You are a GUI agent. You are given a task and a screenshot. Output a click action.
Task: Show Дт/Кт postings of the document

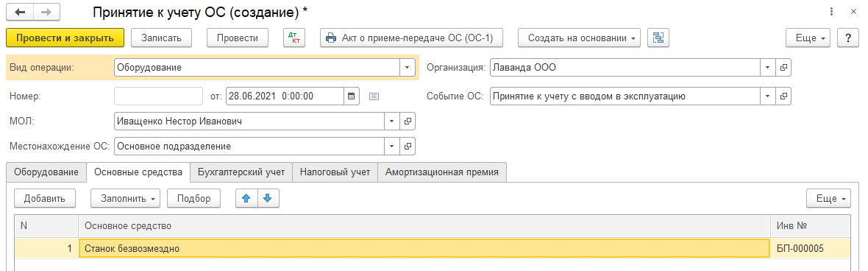(x=294, y=38)
